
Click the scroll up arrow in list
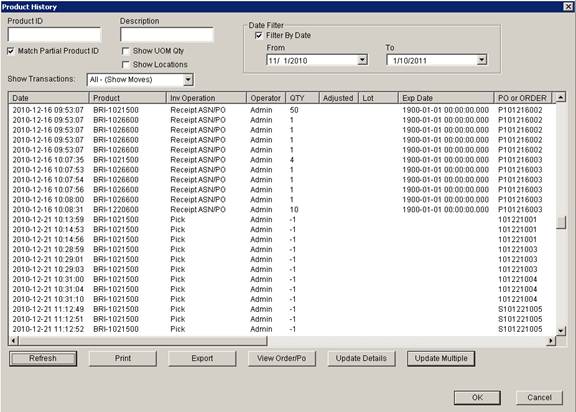[x=561, y=98]
